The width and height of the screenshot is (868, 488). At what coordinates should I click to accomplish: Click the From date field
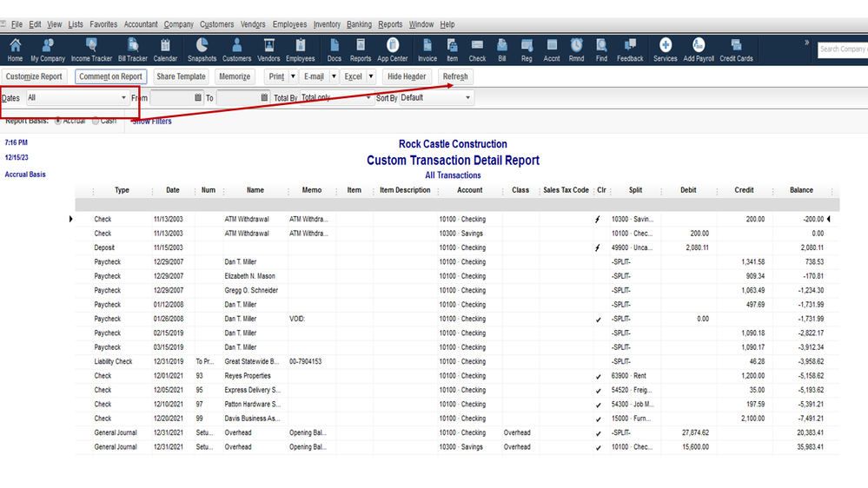tap(172, 98)
